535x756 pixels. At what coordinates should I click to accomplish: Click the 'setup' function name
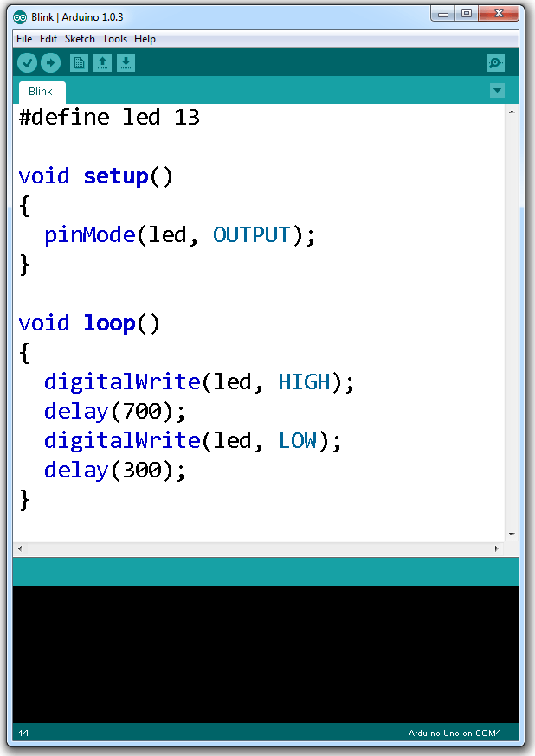click(x=116, y=176)
